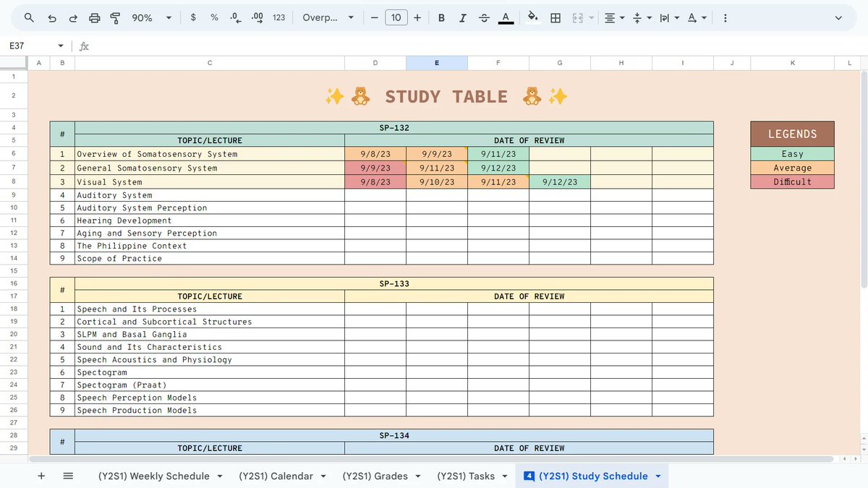
Task: Increase font size with plus button
Action: [417, 17]
